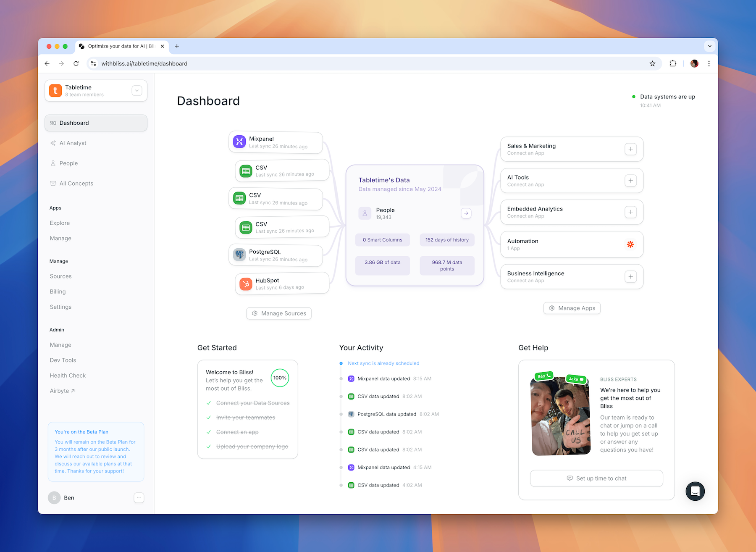Screen dimensions: 756x552
Task: Add an AI Tools app
Action: pyautogui.click(x=630, y=181)
